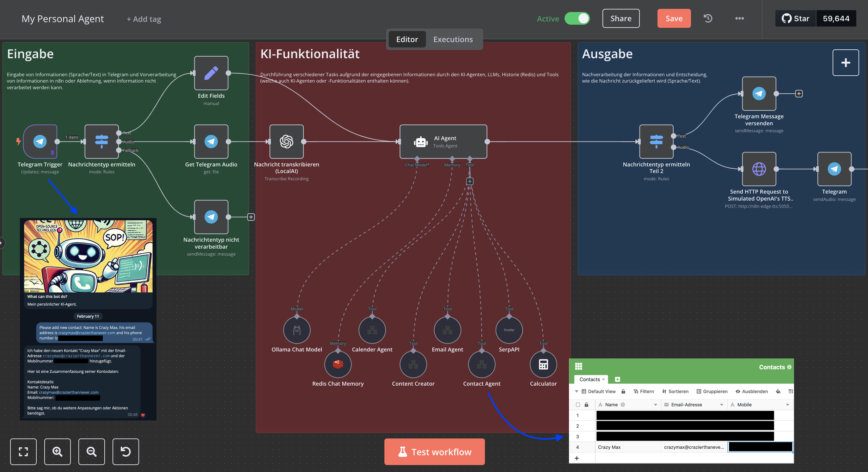The width and height of the screenshot is (868, 472).
Task: Click the Save button
Action: [674, 19]
